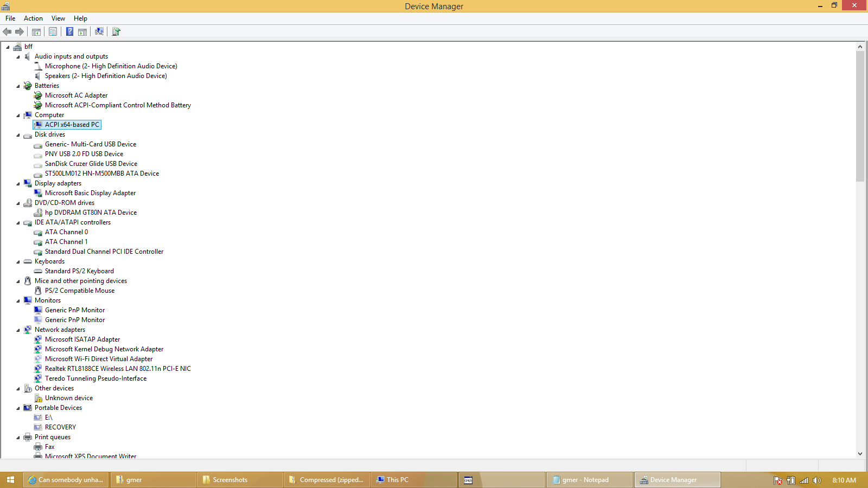Scan for hardware changes toolbar icon

point(99,31)
